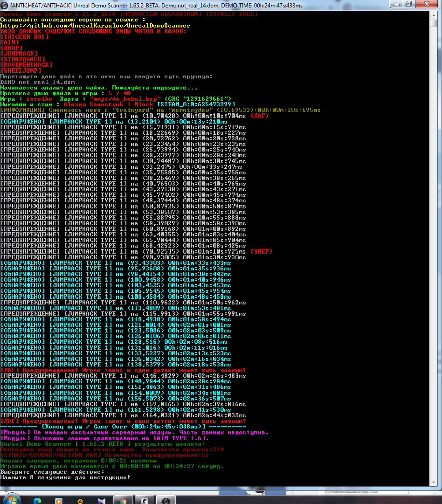Click the 'Количество прыжков:214' line
Viewport: 442px width, 504px height.
(112, 449)
